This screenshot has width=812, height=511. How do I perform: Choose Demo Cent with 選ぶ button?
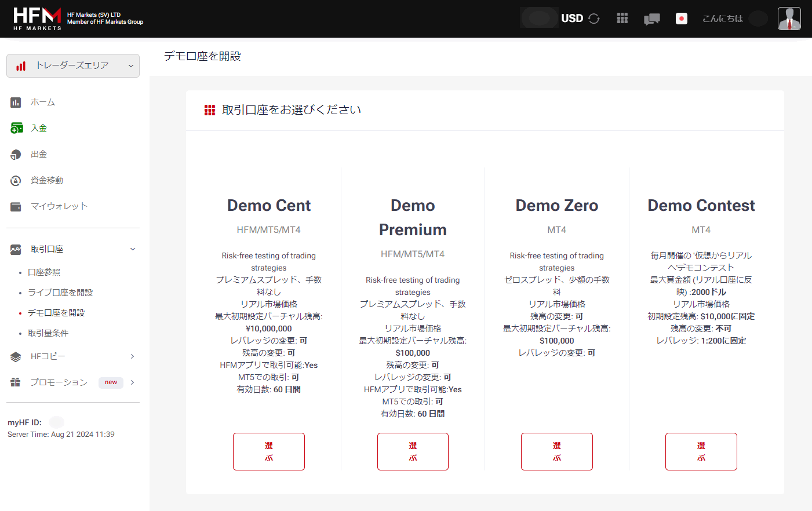coord(269,451)
